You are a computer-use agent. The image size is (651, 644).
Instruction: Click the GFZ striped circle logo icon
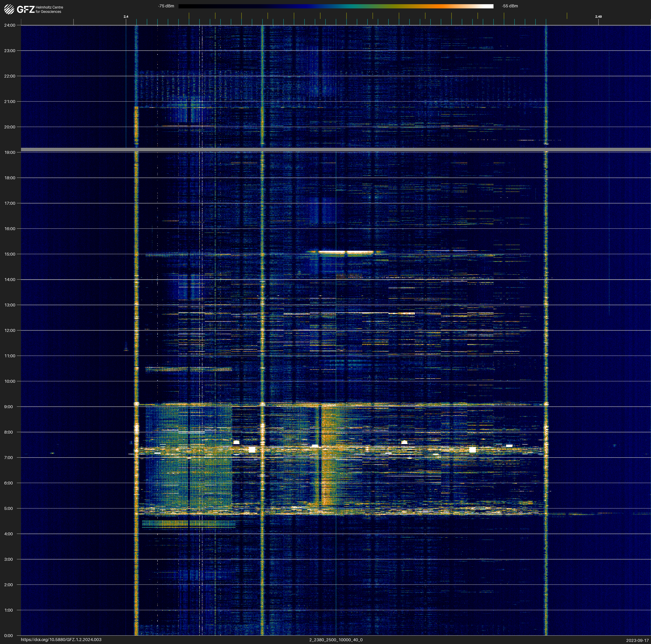click(9, 9)
